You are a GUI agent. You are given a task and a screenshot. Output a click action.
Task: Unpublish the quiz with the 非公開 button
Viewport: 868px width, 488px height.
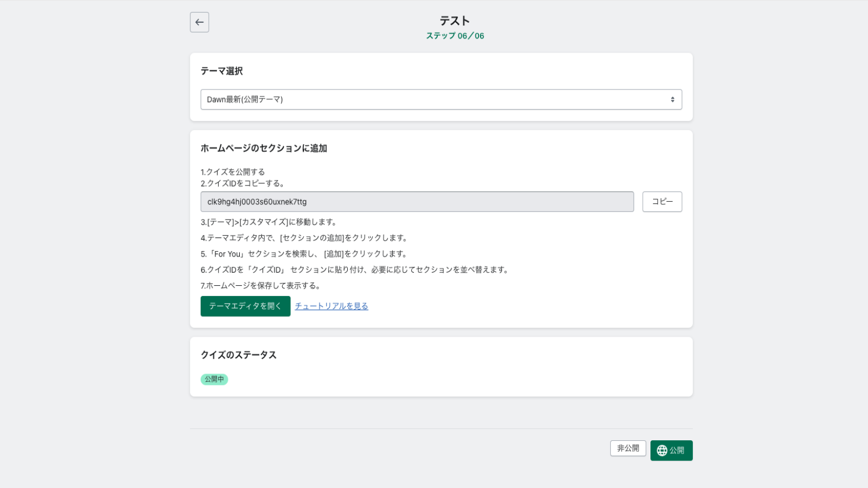(628, 448)
